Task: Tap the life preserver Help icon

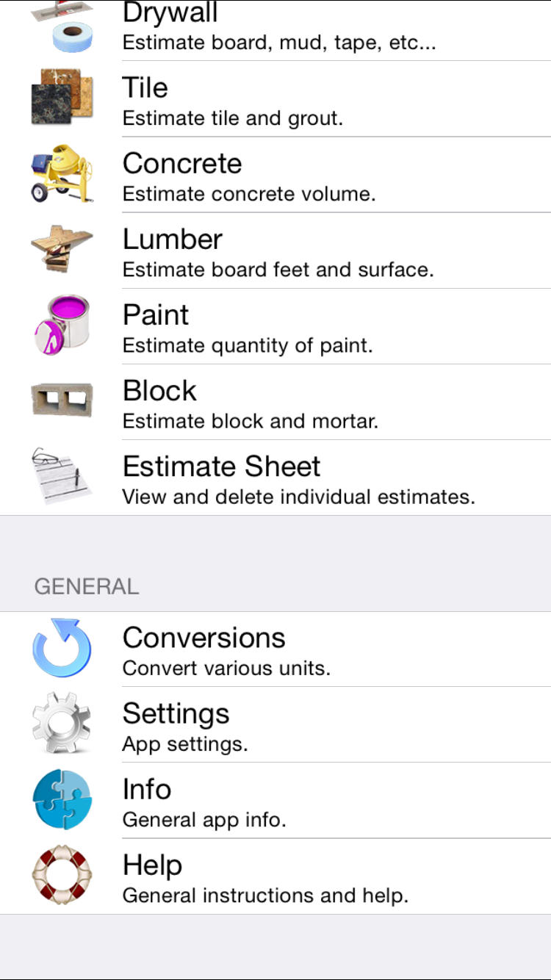Action: (x=62, y=875)
